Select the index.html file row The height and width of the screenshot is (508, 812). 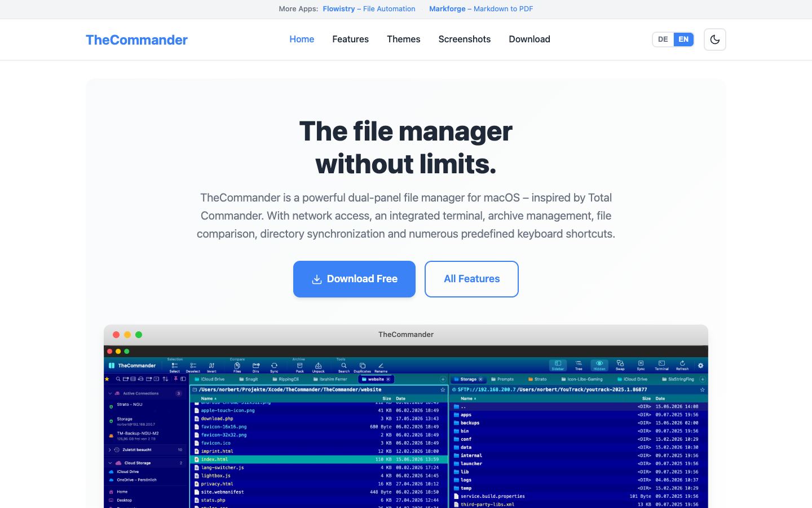point(319,459)
